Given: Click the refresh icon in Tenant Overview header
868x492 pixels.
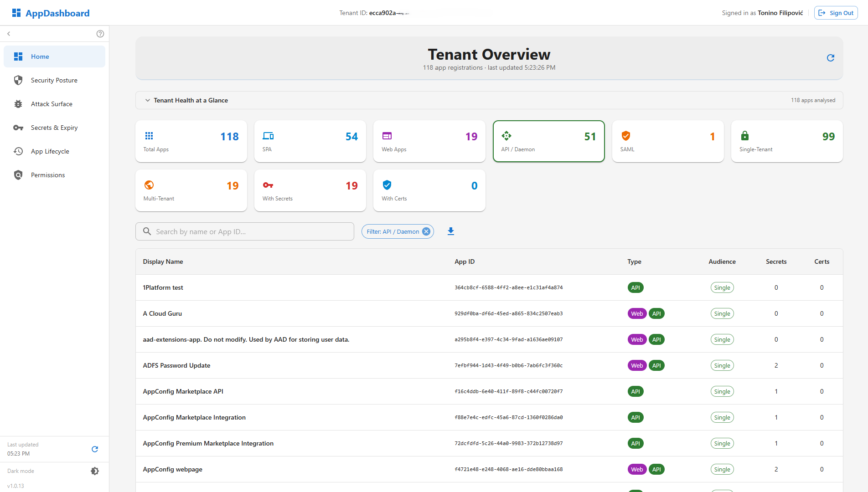Looking at the screenshot, I should tap(830, 58).
